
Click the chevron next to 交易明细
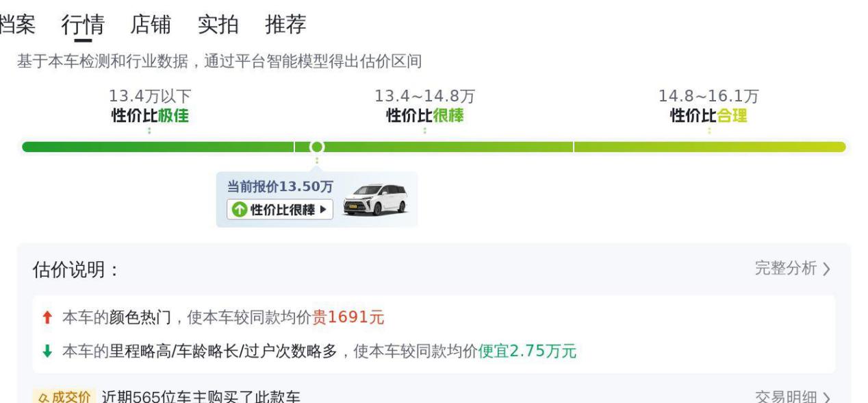(x=826, y=398)
